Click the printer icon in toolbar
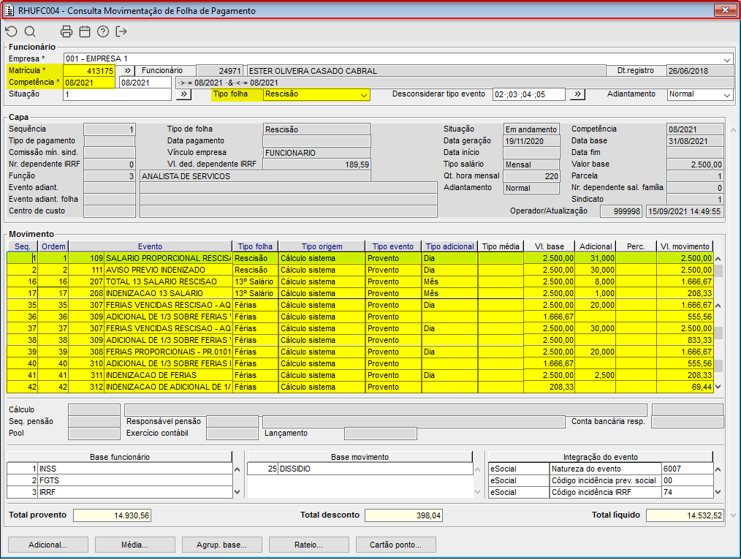 click(x=66, y=31)
